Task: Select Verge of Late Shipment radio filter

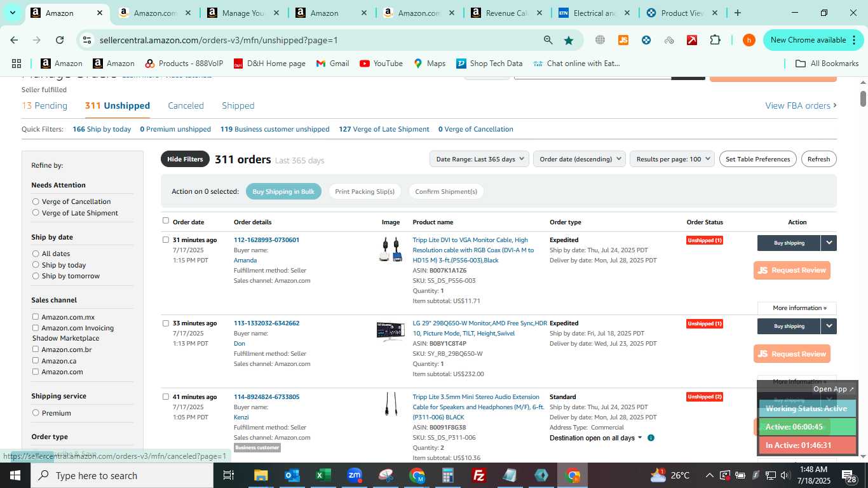Action: [x=36, y=213]
